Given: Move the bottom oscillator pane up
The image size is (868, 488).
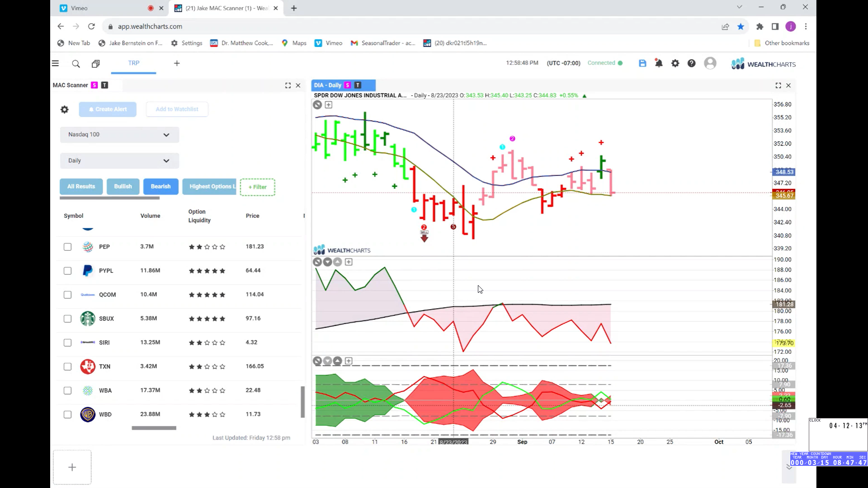Looking at the screenshot, I should (x=338, y=361).
